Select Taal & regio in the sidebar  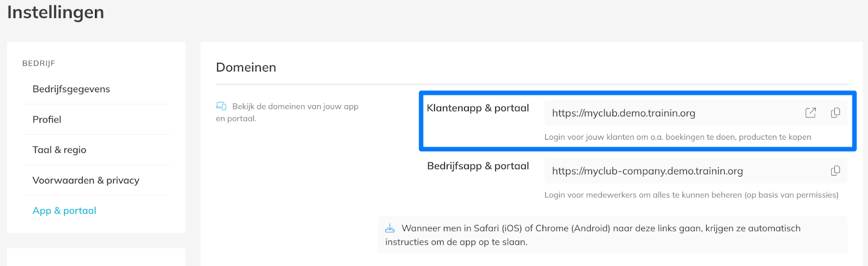(59, 150)
